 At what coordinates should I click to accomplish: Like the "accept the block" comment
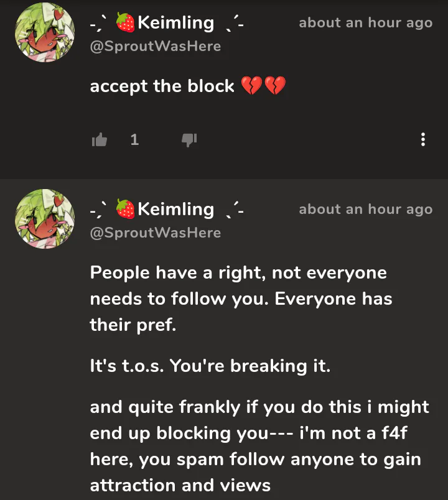click(100, 140)
